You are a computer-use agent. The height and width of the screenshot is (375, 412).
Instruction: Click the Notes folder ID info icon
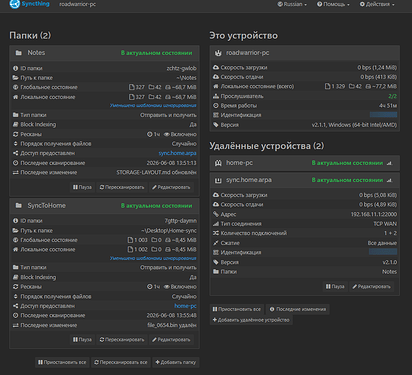point(15,68)
